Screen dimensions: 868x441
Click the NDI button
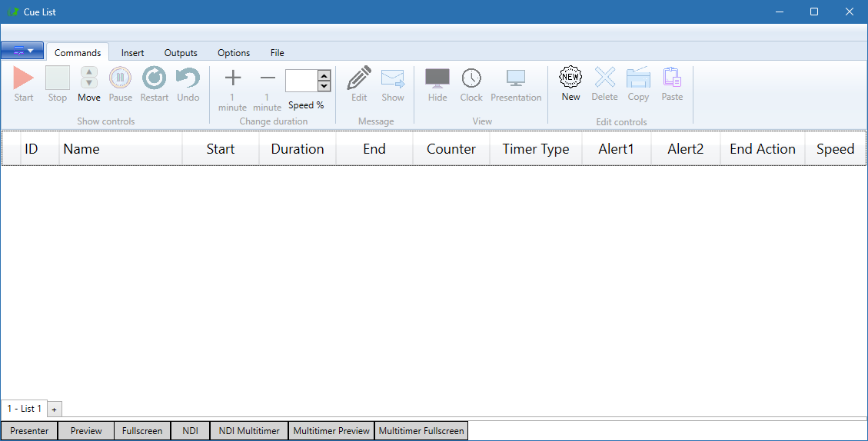[x=191, y=430]
